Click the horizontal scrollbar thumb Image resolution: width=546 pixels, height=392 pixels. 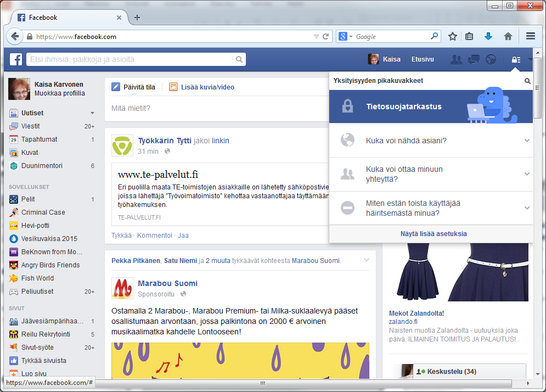click(263, 383)
